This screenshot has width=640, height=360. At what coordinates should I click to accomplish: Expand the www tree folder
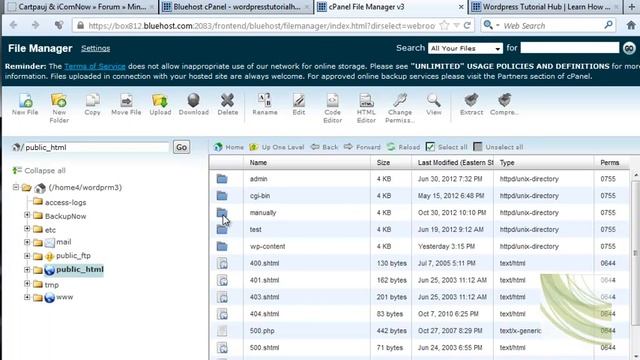(27, 297)
